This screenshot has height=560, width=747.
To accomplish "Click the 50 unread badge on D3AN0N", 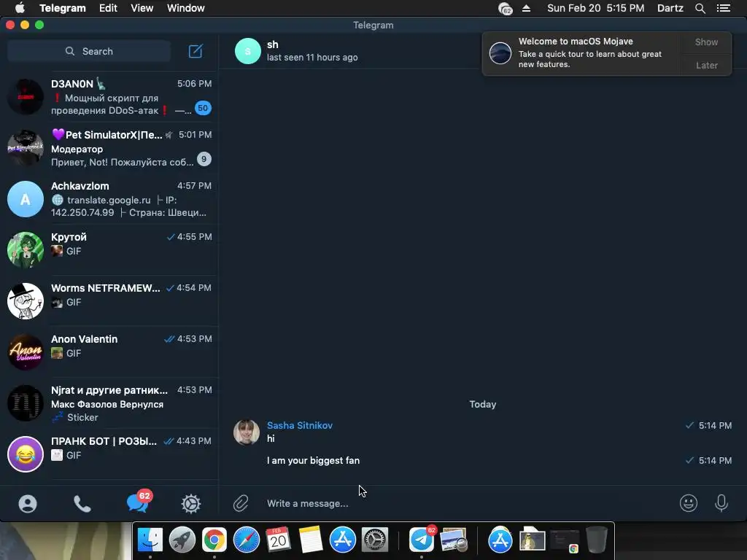I will click(x=203, y=108).
